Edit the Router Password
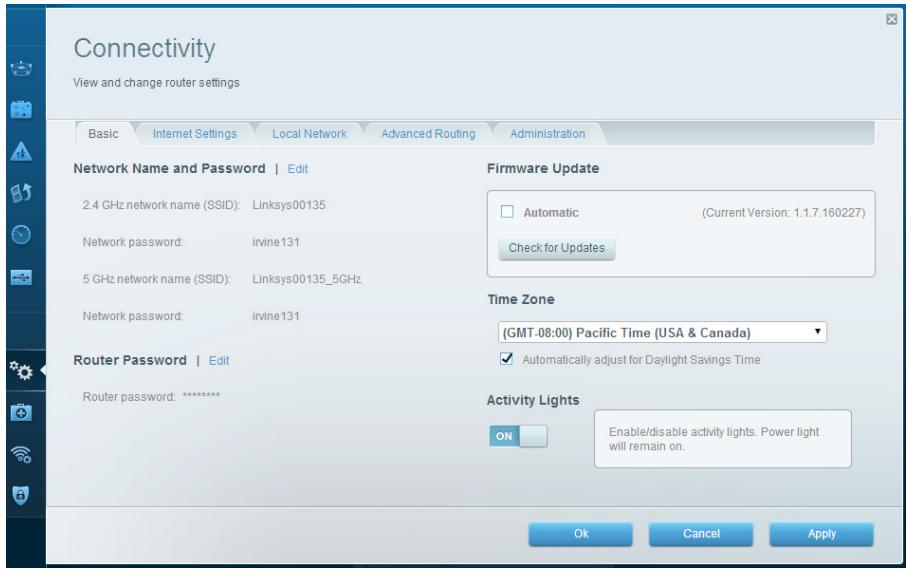The image size is (906, 570). [219, 361]
